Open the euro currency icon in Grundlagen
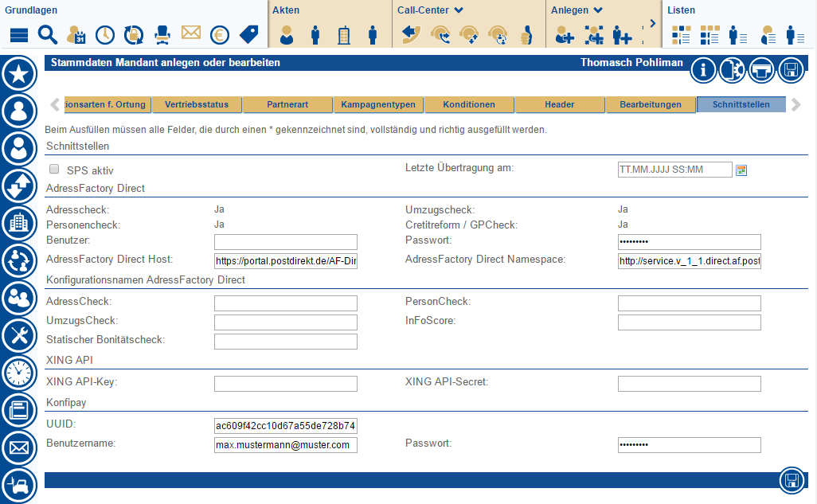This screenshot has width=817, height=504. [219, 35]
